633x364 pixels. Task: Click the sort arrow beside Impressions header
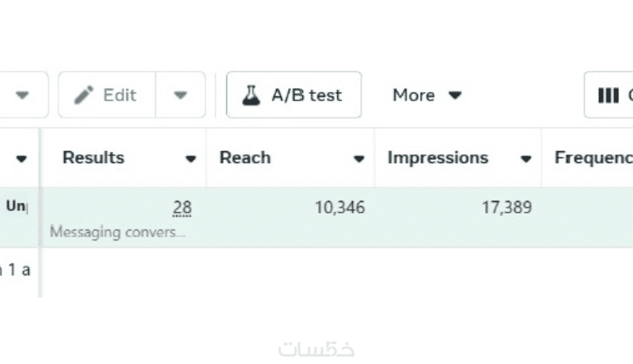[525, 159]
